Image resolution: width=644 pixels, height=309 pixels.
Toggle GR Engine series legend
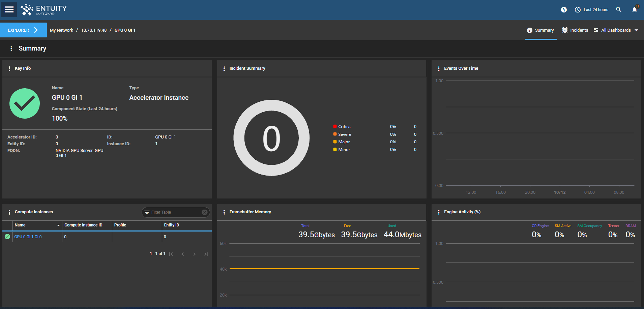tap(540, 226)
